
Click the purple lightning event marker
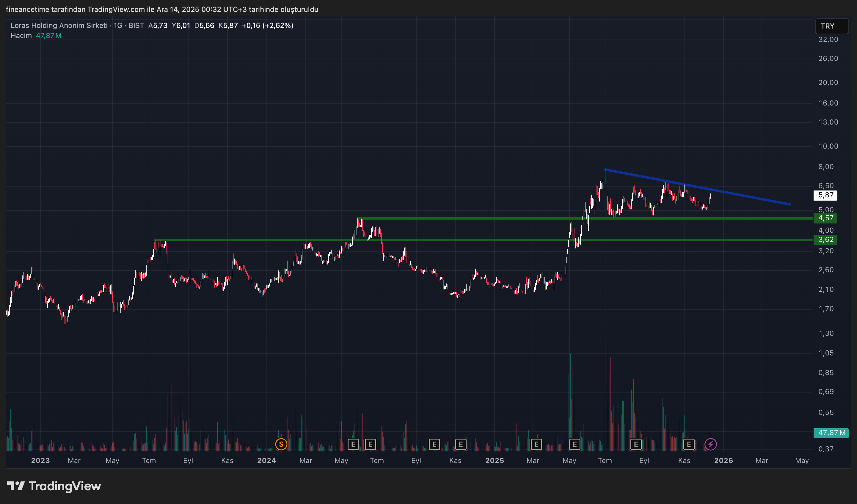tap(710, 444)
